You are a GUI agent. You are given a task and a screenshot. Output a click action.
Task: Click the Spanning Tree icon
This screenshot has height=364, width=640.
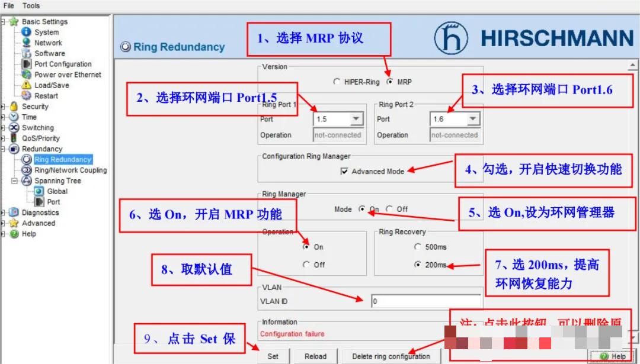tap(27, 180)
